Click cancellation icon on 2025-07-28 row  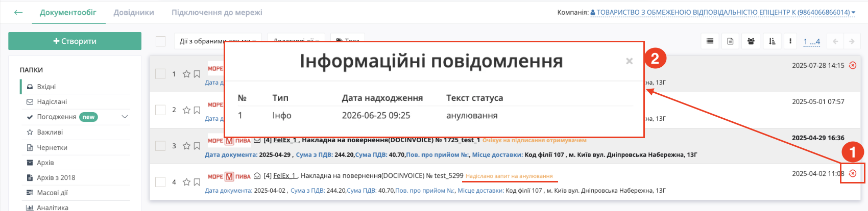pyautogui.click(x=853, y=65)
